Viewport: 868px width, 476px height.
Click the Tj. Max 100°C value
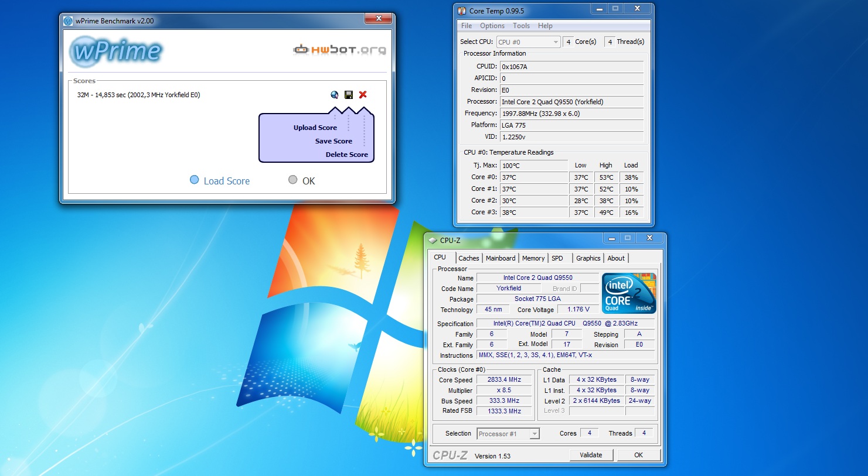coord(534,166)
